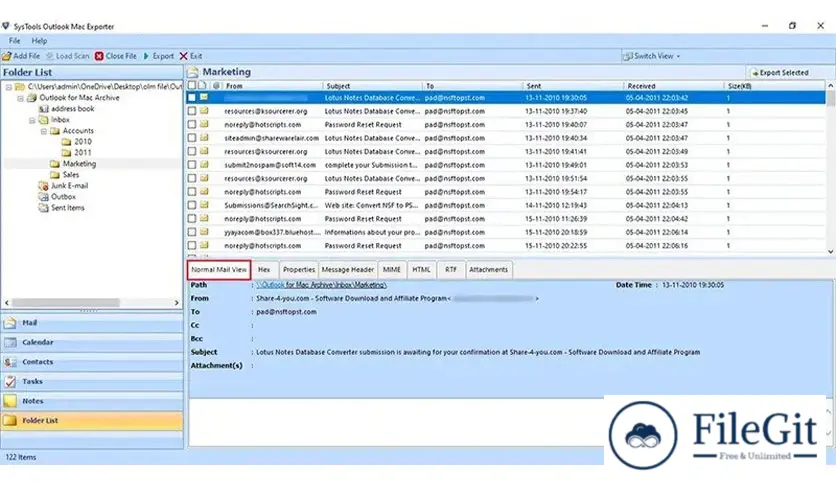
Task: Switch to the Message Header tab
Action: [348, 270]
